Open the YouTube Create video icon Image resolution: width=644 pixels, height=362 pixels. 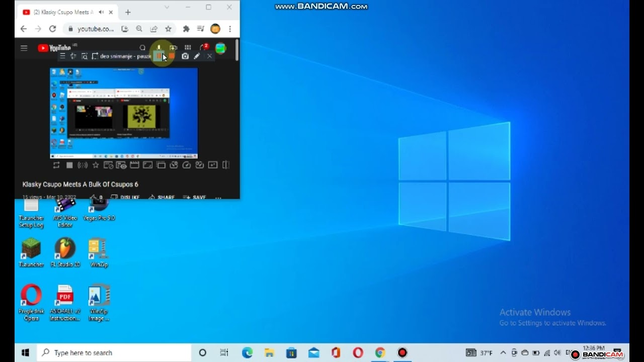174,48
